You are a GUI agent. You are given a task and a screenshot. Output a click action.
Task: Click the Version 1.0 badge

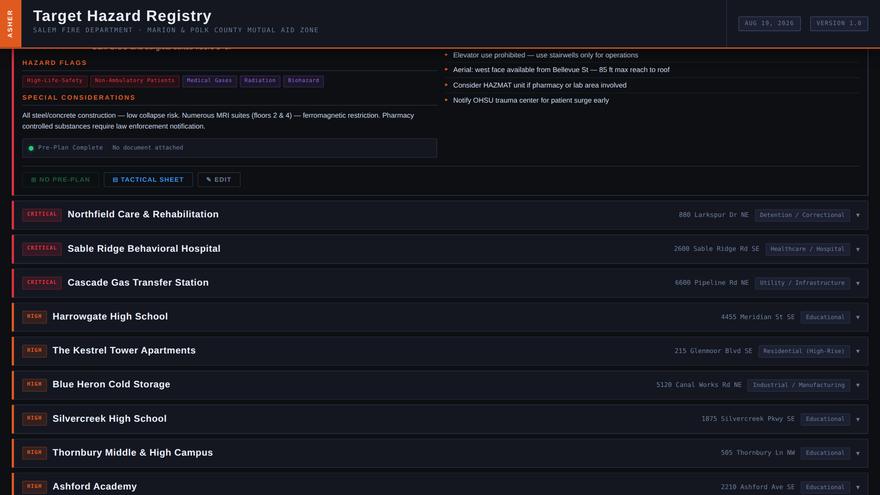(x=838, y=24)
